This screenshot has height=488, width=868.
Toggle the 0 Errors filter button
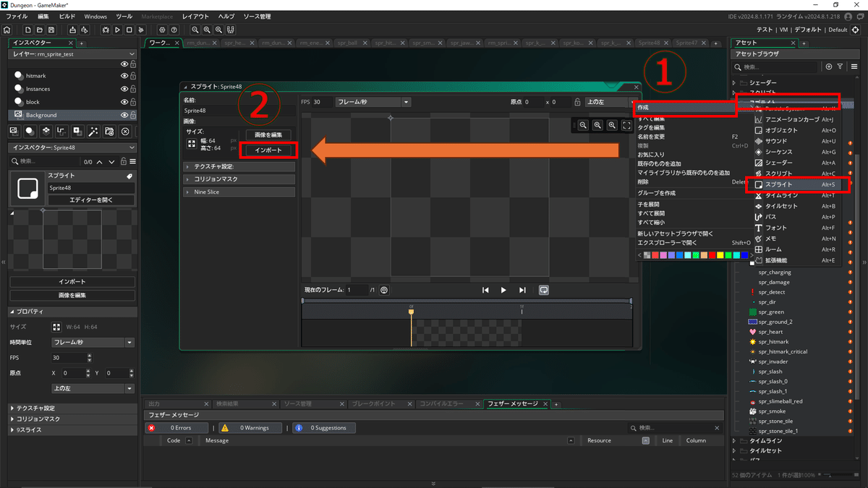(x=177, y=428)
